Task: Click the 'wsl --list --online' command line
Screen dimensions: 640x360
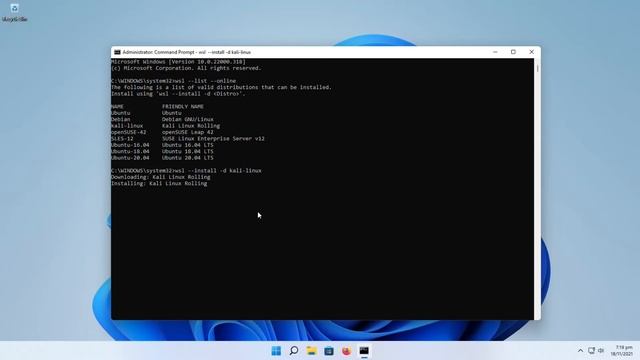Action: coord(173,81)
